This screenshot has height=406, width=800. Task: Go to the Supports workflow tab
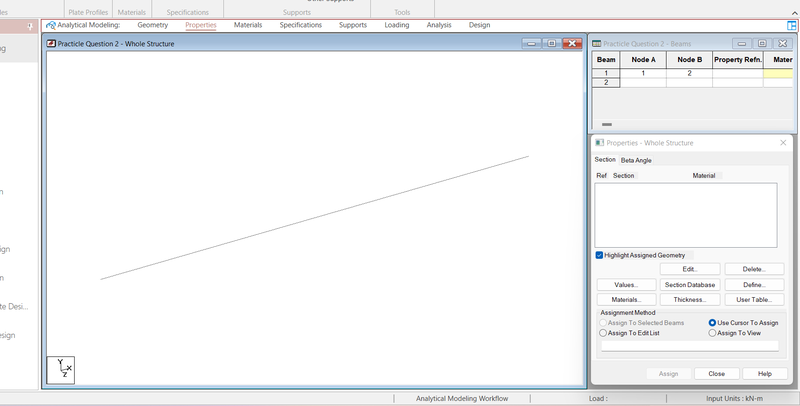click(353, 25)
